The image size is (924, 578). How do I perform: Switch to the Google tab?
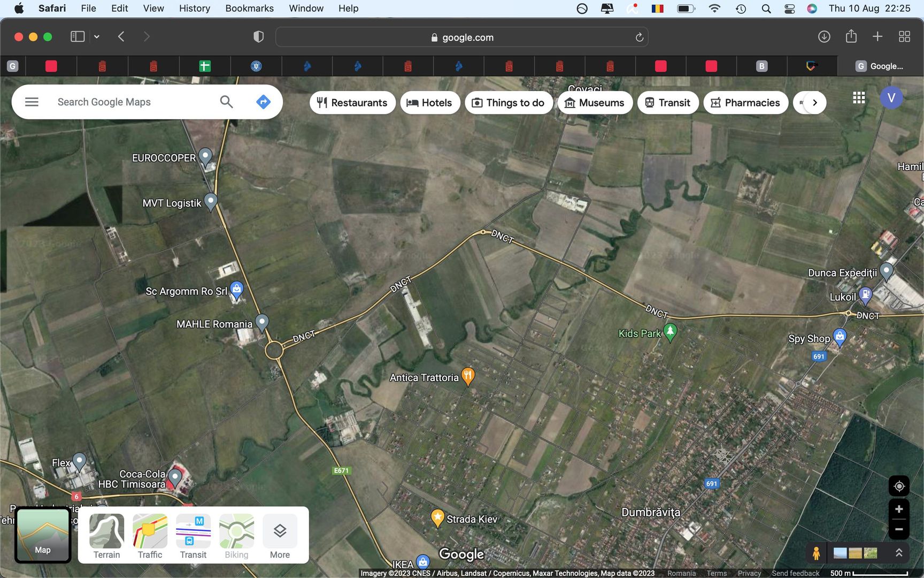coord(882,66)
